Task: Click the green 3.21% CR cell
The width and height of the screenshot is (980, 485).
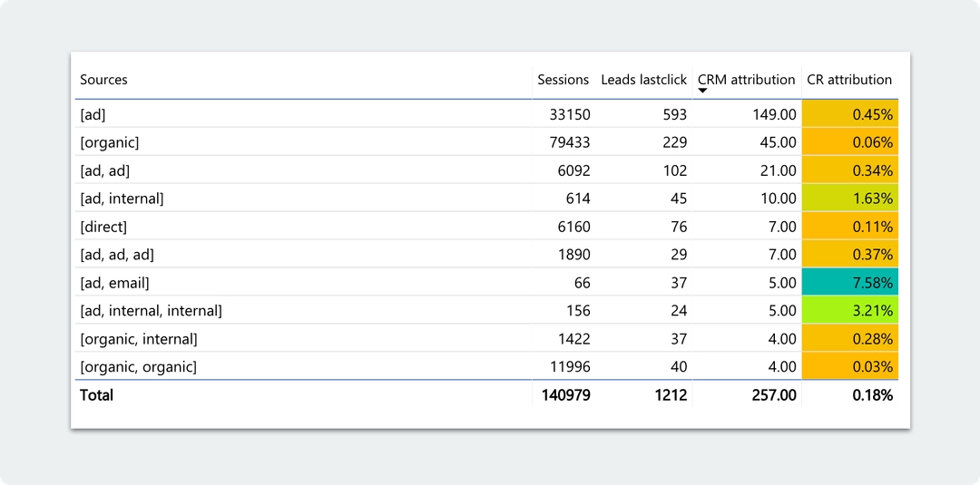Action: [x=850, y=311]
